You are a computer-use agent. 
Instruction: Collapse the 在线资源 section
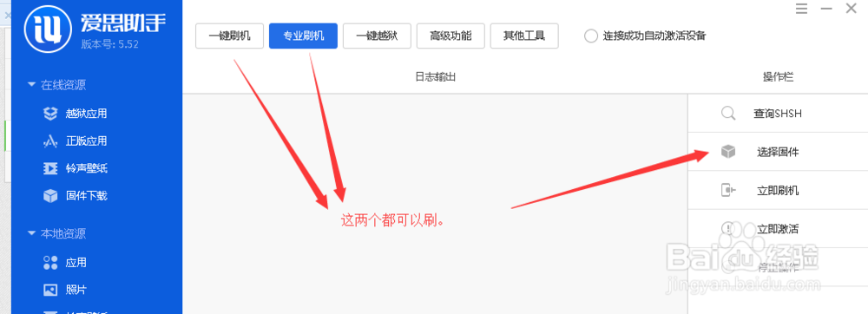click(31, 85)
